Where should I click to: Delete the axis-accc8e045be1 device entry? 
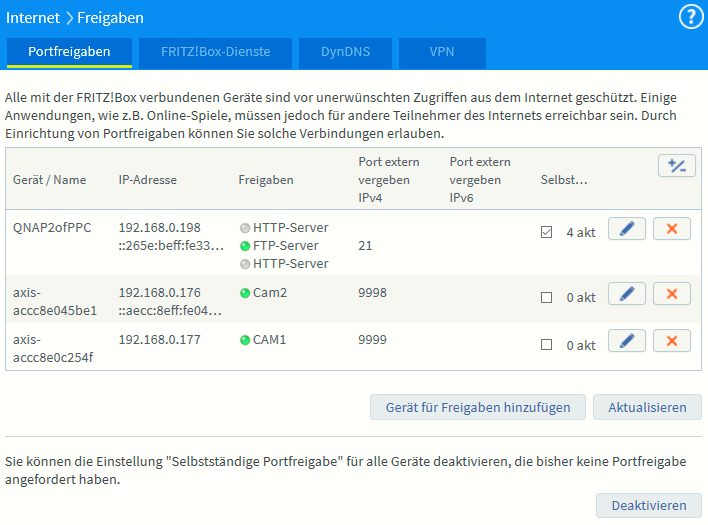[672, 294]
